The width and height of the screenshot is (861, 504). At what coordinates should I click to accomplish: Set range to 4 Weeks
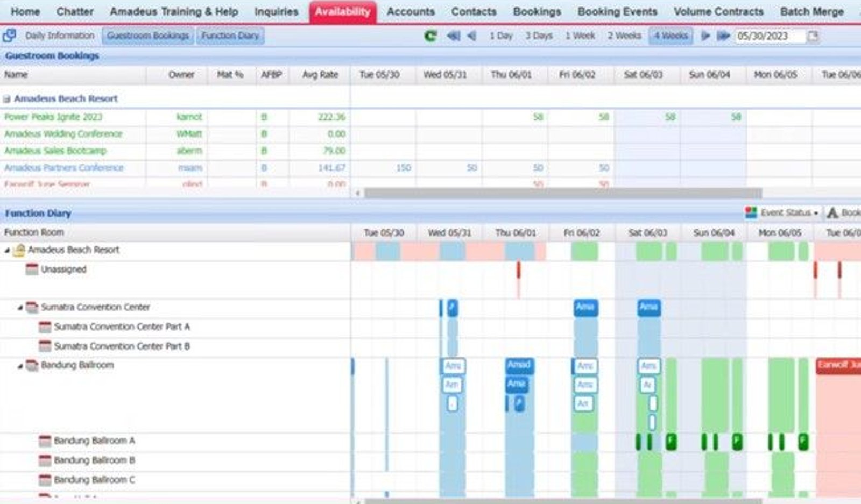tap(671, 36)
